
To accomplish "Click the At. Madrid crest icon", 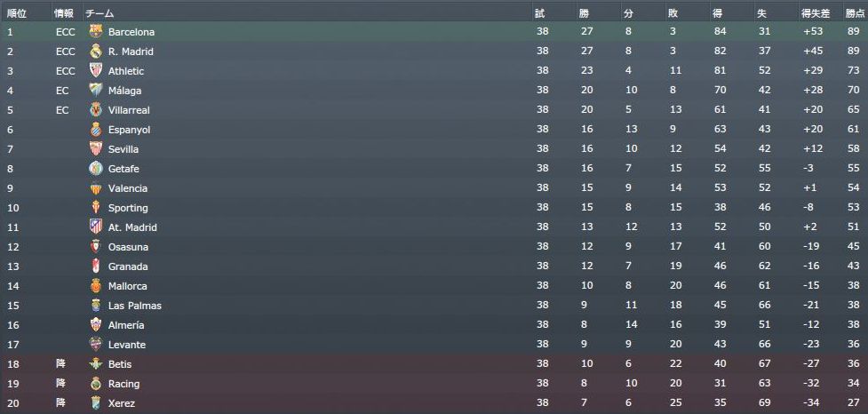I will [96, 227].
